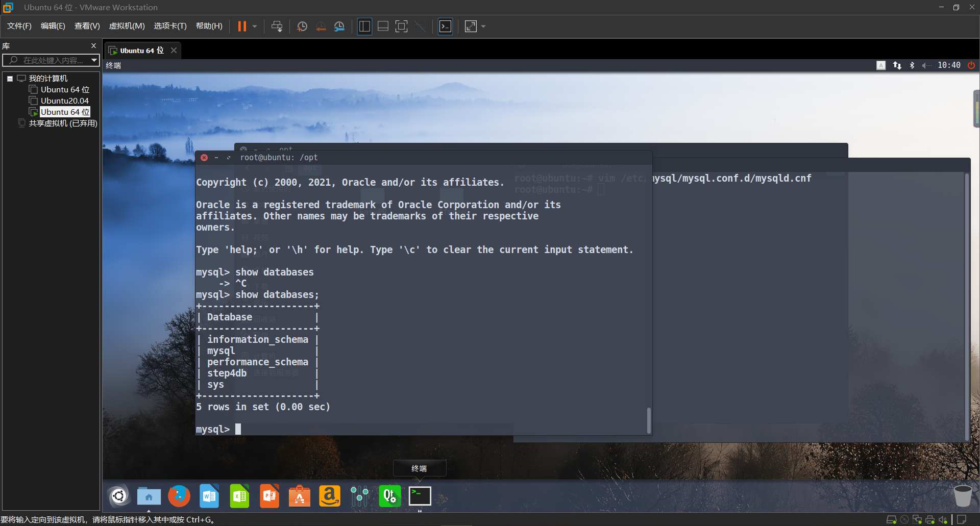Image resolution: width=980 pixels, height=526 pixels.
Task: Toggle the library sidebar panel
Action: pos(364,26)
